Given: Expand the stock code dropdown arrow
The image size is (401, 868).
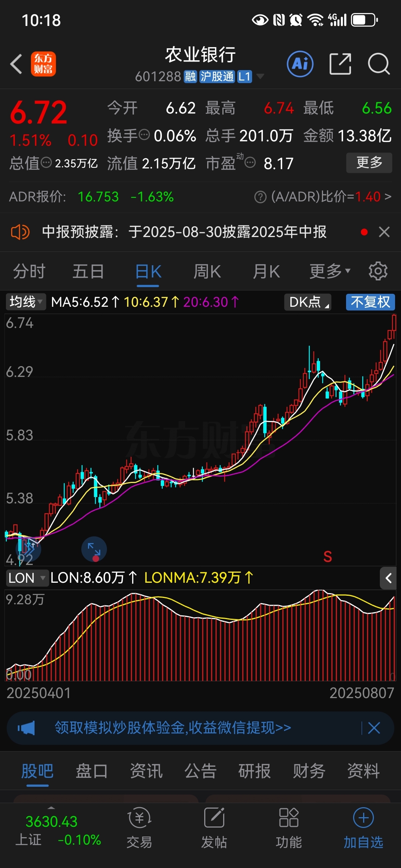Looking at the screenshot, I should pos(260,76).
